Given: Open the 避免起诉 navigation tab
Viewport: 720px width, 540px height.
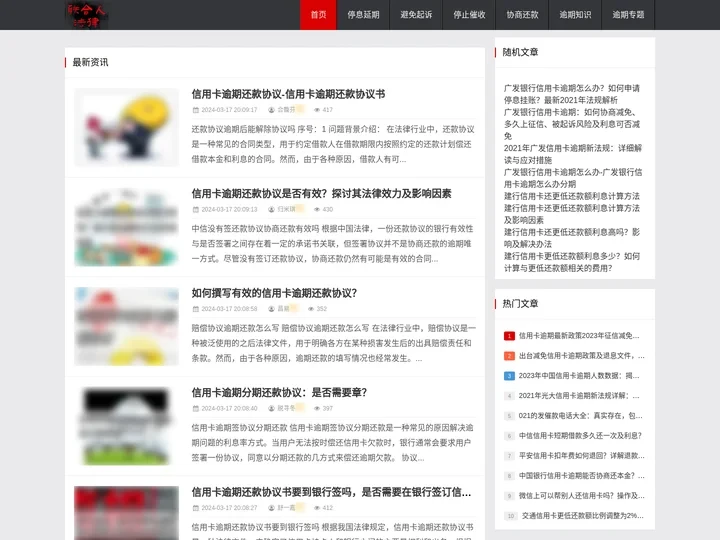Looking at the screenshot, I should [x=416, y=15].
